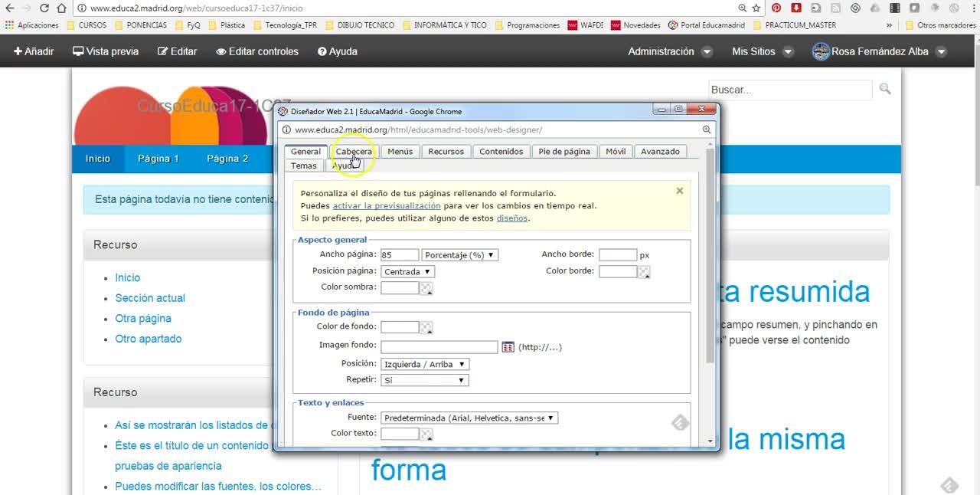Pick the Color borde swatch
980x495 pixels.
[x=644, y=272]
